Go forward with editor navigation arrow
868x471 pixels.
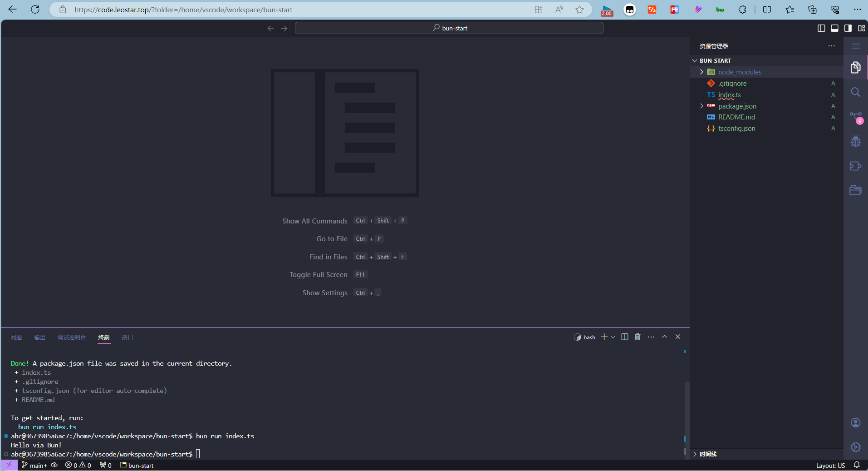pyautogui.click(x=284, y=28)
